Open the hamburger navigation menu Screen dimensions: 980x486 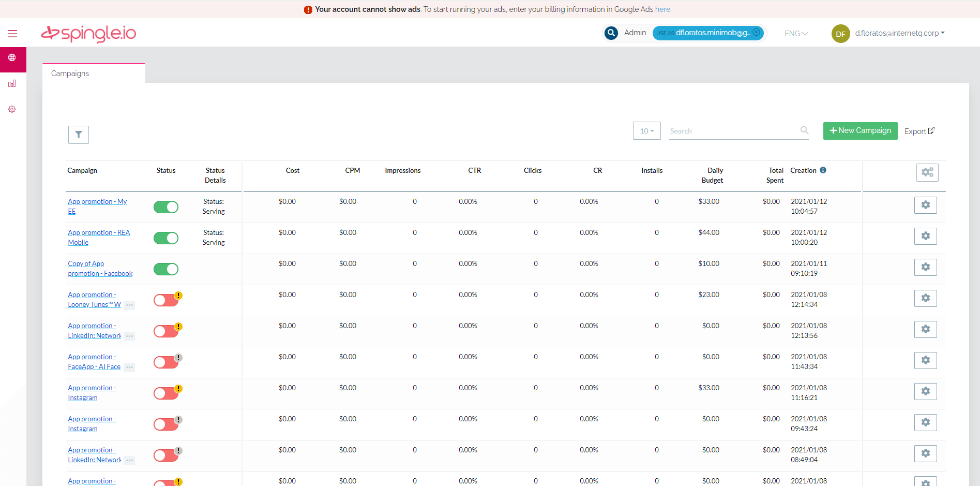(x=12, y=33)
